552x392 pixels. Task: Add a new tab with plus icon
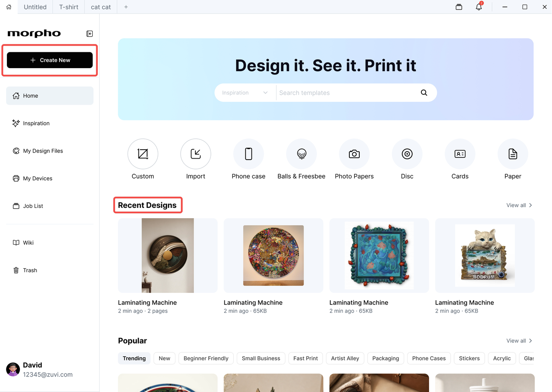pos(126,7)
